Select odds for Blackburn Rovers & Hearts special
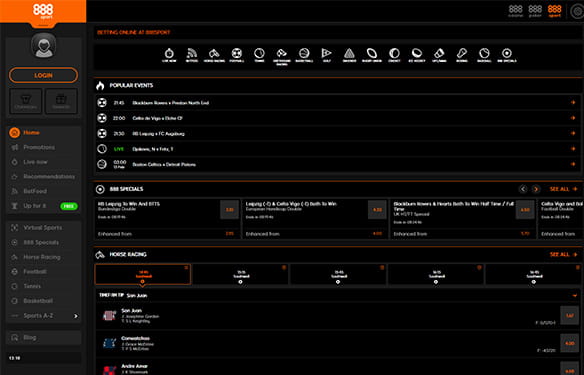The height and width of the screenshot is (375, 584). (525, 210)
